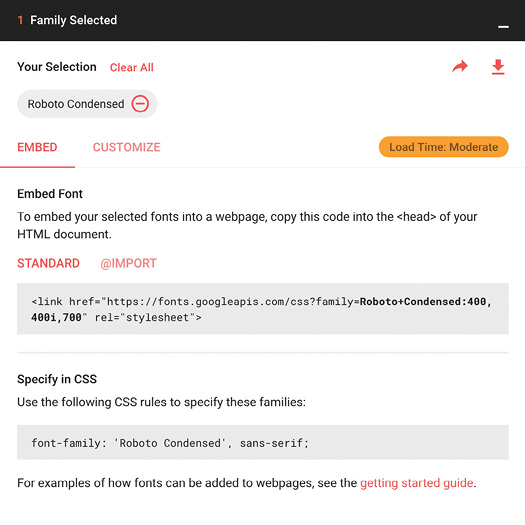Viewport: 525px width, 525px height.
Task: Click the Specify in CSS heading
Action: tap(57, 379)
